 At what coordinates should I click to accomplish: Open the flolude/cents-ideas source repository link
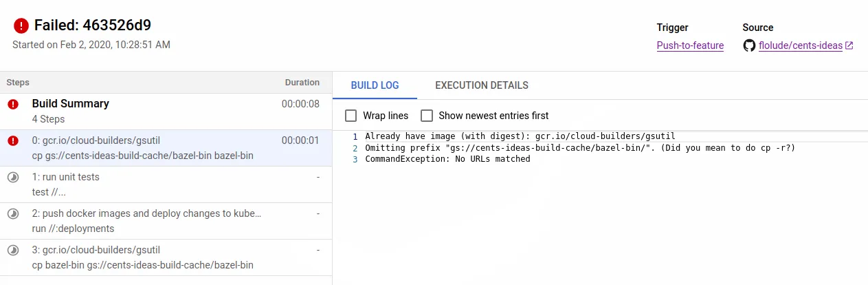(800, 45)
